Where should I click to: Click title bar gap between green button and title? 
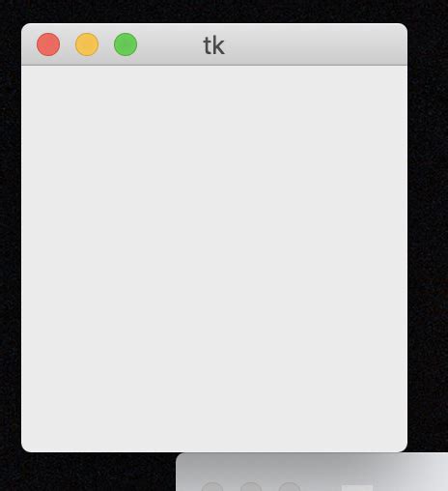tap(171, 44)
